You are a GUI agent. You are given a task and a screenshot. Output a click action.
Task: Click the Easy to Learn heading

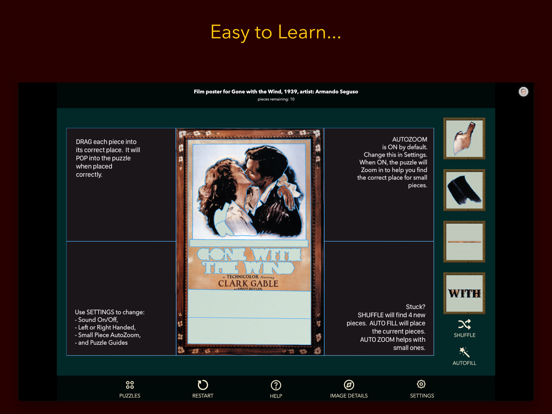(276, 32)
